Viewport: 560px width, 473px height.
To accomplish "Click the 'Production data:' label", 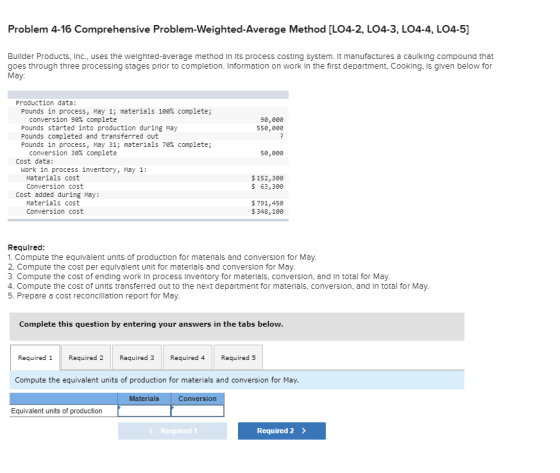I will [x=46, y=103].
